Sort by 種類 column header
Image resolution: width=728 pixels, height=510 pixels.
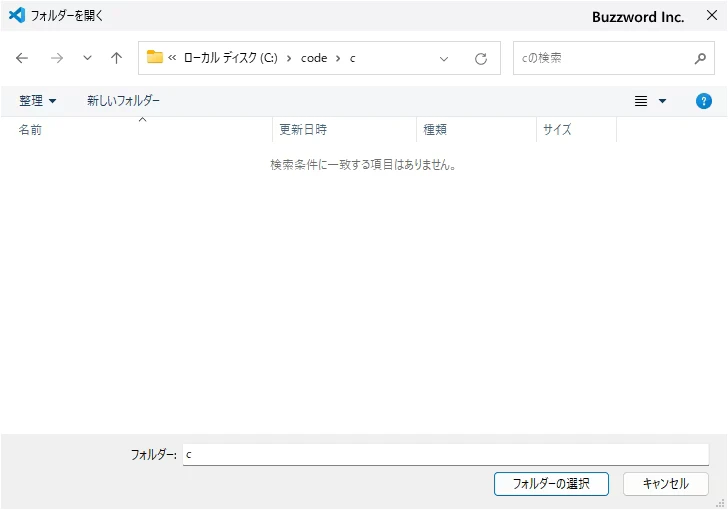[476, 130]
